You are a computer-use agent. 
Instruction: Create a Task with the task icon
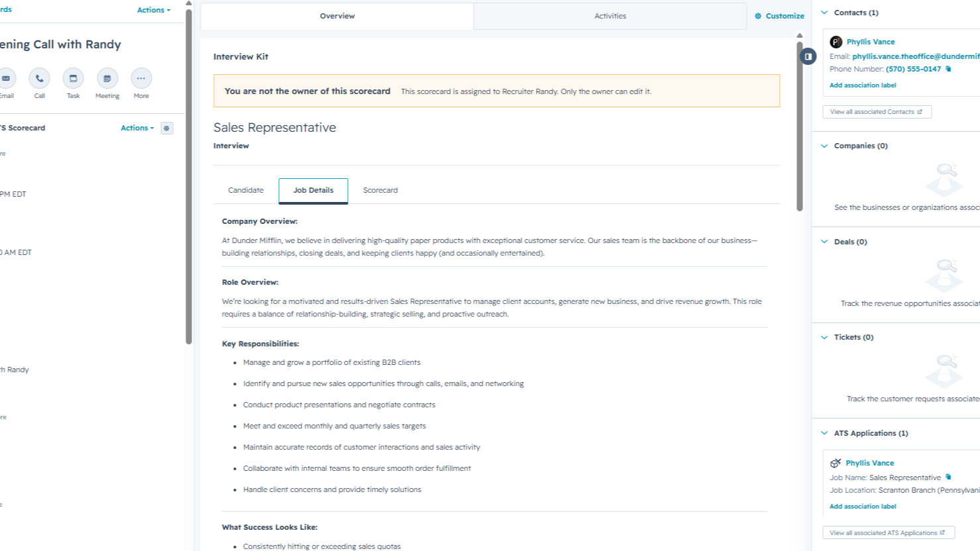point(74,78)
